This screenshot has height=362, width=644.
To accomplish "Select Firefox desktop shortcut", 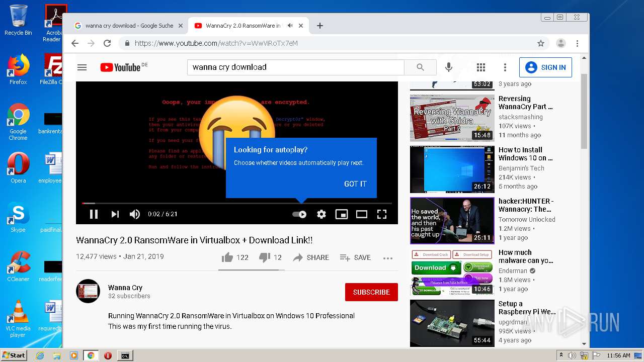I will 18,69.
